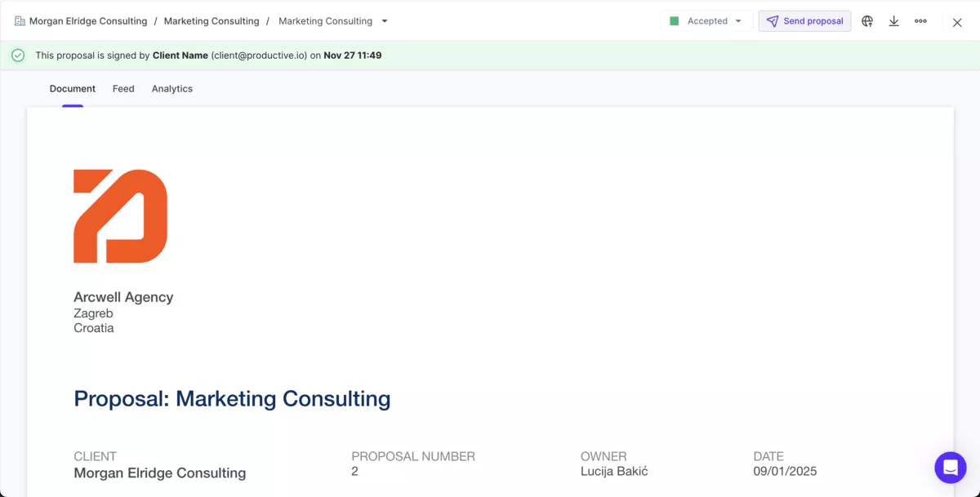Open the chat support widget

point(950,468)
